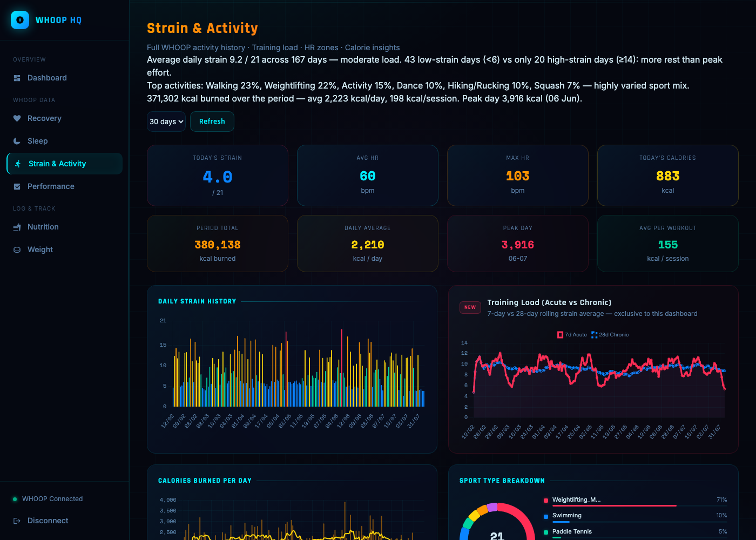756x540 pixels.
Task: Click the Recovery heart icon
Action: pos(17,118)
